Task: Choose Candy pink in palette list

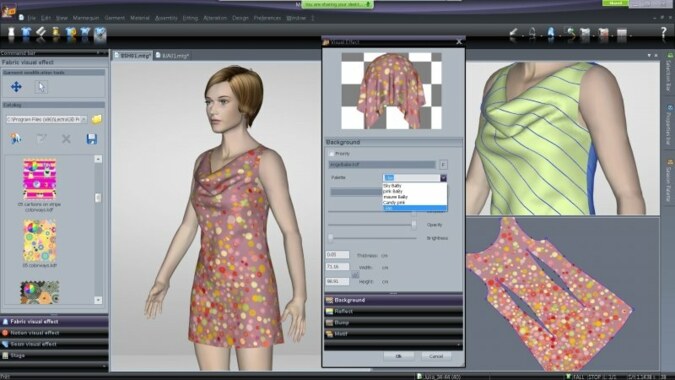Action: [415, 202]
